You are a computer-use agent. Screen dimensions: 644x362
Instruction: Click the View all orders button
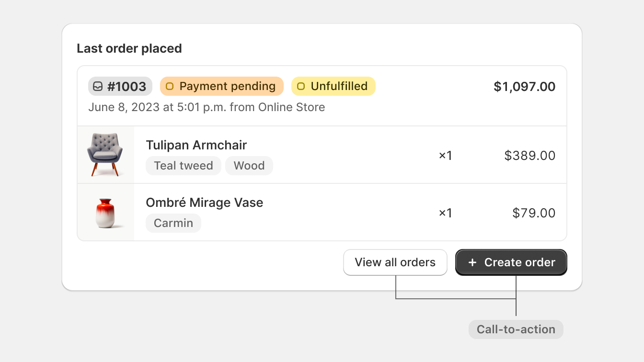(395, 262)
